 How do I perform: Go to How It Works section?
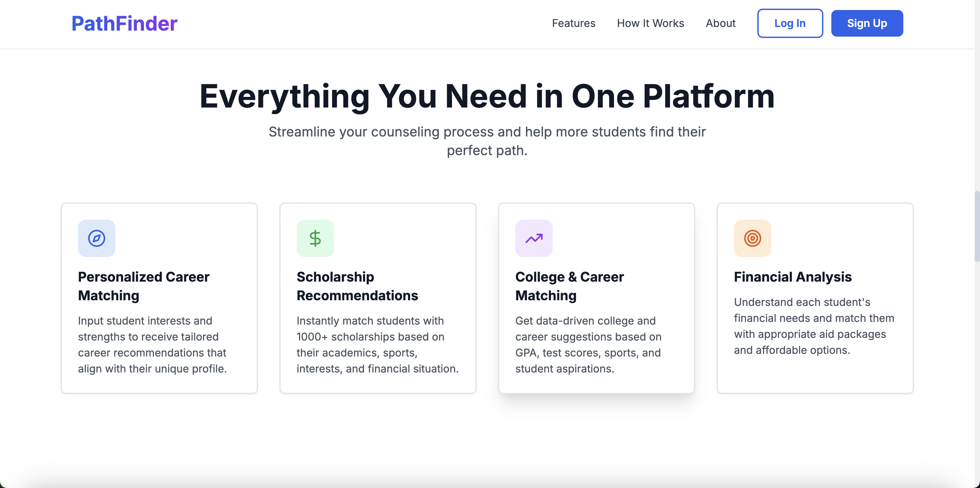[x=650, y=24]
